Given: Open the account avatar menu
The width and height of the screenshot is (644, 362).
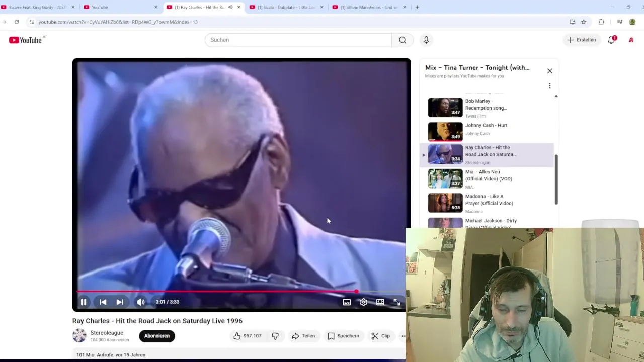Looking at the screenshot, I should click(631, 40).
